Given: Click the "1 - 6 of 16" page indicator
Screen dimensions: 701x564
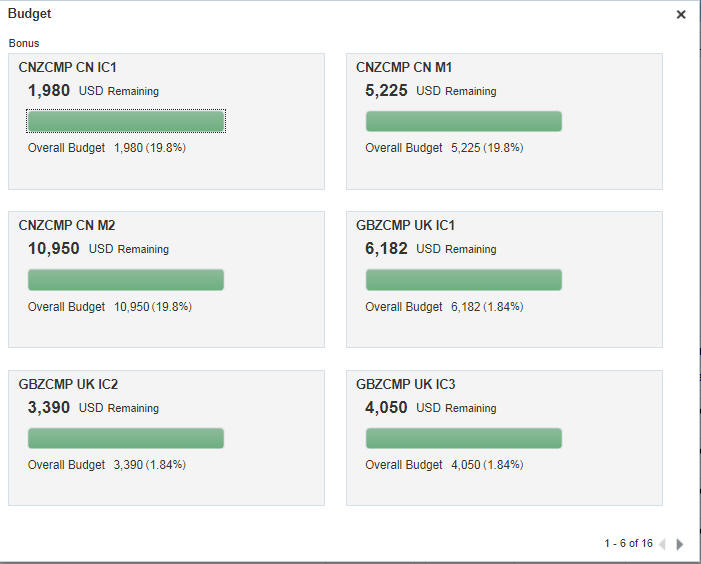Looking at the screenshot, I should (x=628, y=544).
